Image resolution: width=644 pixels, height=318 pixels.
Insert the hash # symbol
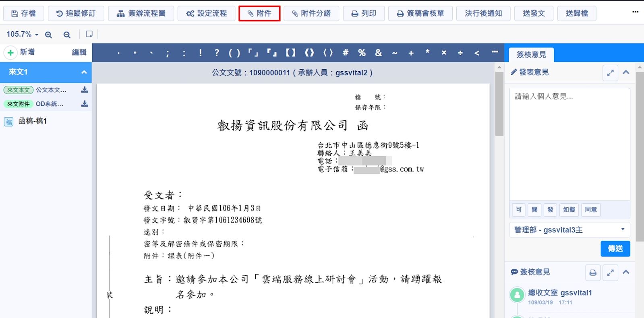(x=346, y=53)
